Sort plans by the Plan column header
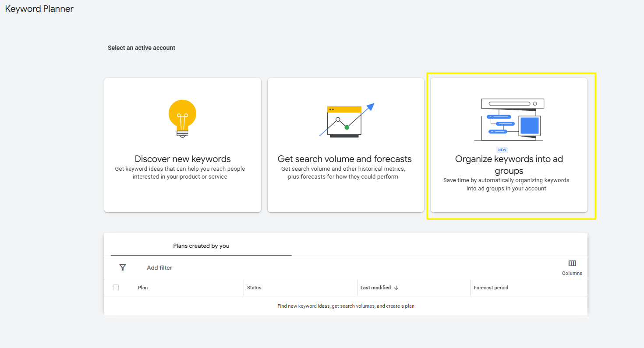The width and height of the screenshot is (644, 348). coord(142,288)
